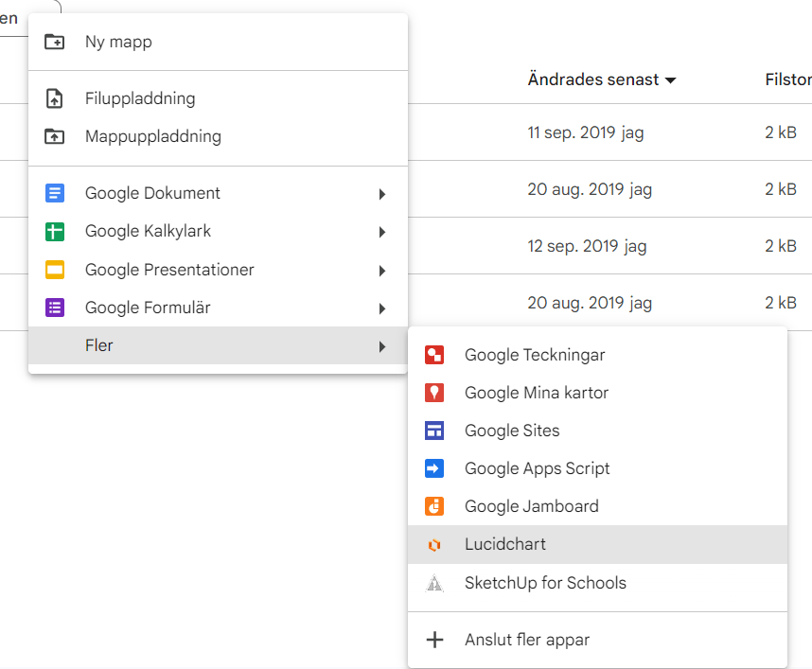
Task: Click the orange Google Jamboard icon
Action: point(434,506)
